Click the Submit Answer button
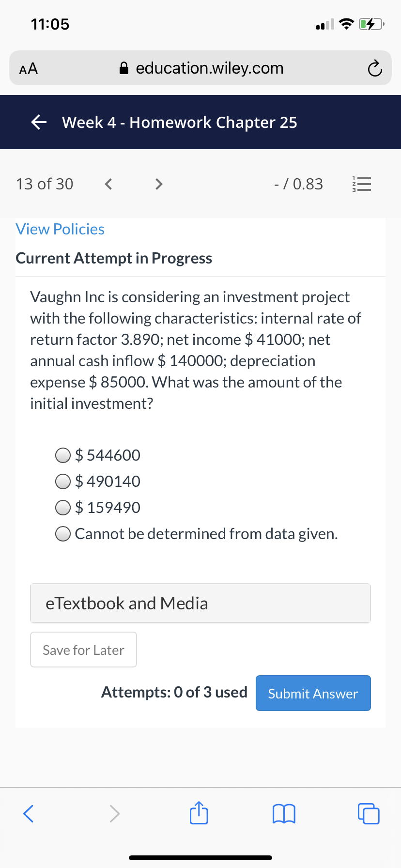This screenshot has height=868, width=401. click(x=313, y=693)
